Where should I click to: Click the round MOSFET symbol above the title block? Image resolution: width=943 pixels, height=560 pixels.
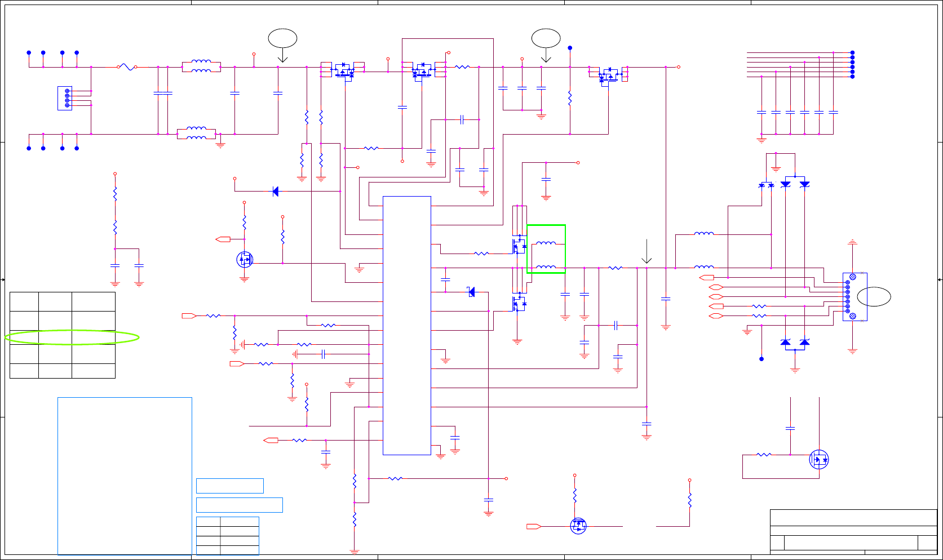coord(818,460)
